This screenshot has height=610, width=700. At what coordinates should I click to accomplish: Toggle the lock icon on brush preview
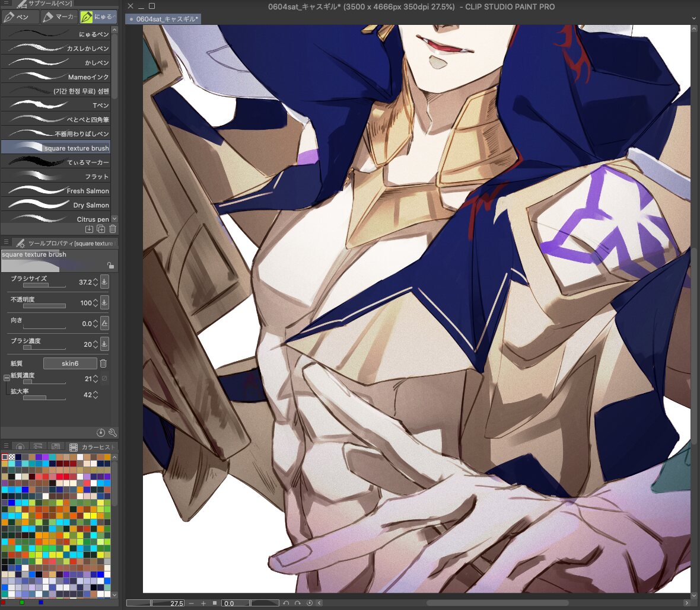(110, 266)
